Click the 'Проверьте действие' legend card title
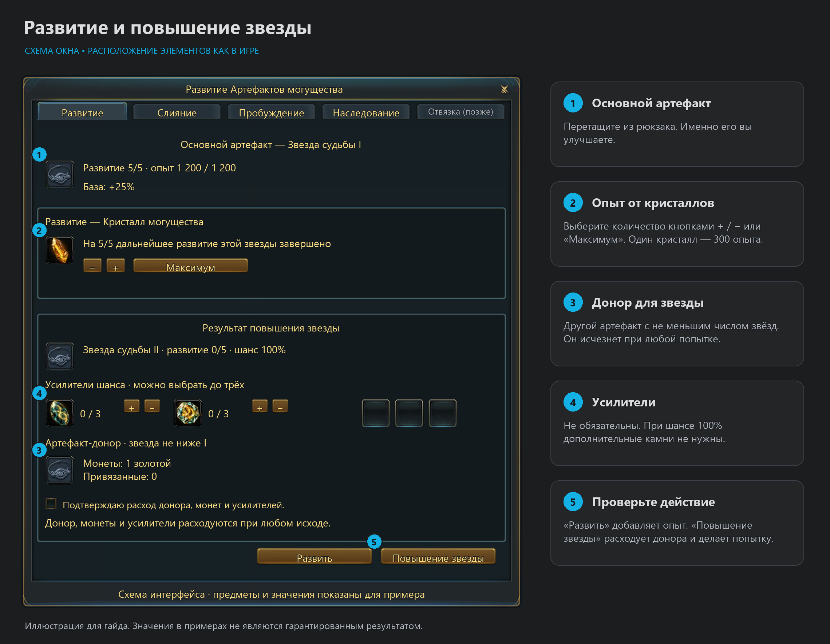This screenshot has width=830, height=644. pyautogui.click(x=653, y=502)
